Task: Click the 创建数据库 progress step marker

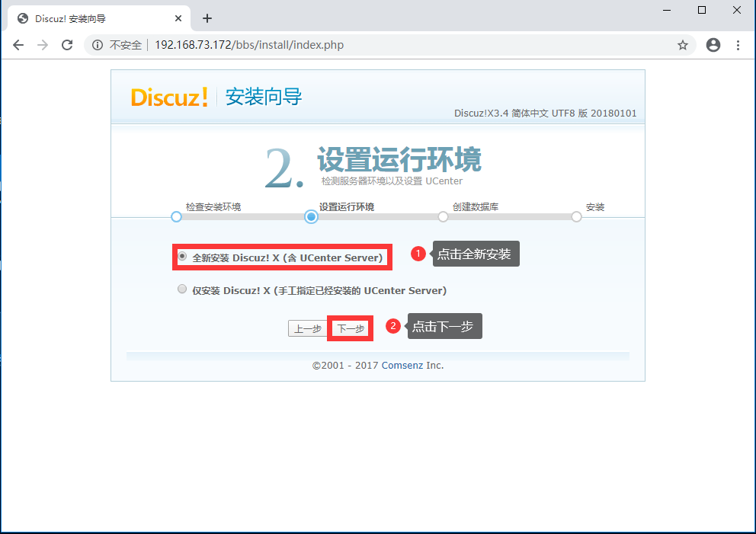Action: tap(443, 216)
